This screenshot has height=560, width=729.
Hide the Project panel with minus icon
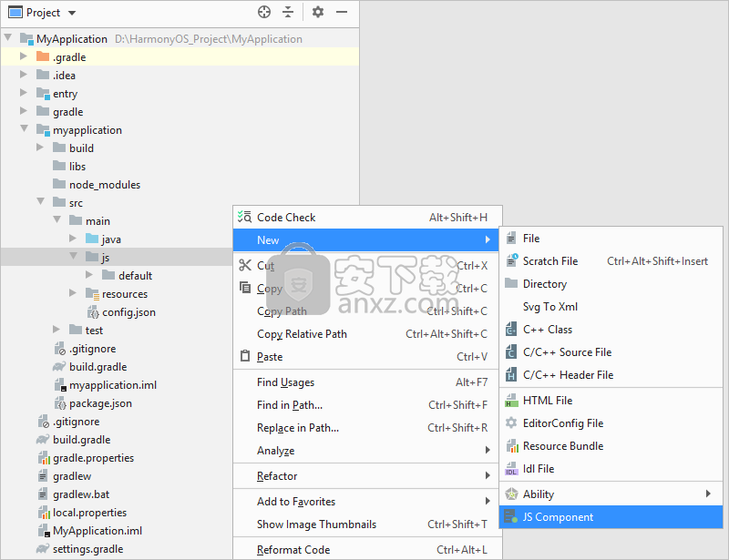pos(342,12)
